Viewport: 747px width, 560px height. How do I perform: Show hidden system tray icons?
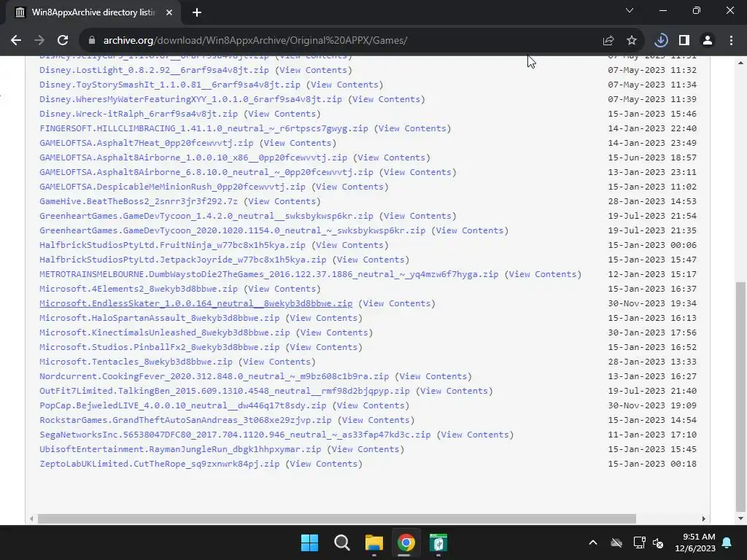click(x=592, y=542)
